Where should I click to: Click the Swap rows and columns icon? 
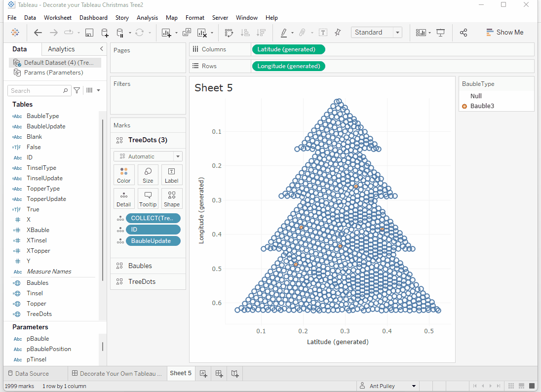229,33
